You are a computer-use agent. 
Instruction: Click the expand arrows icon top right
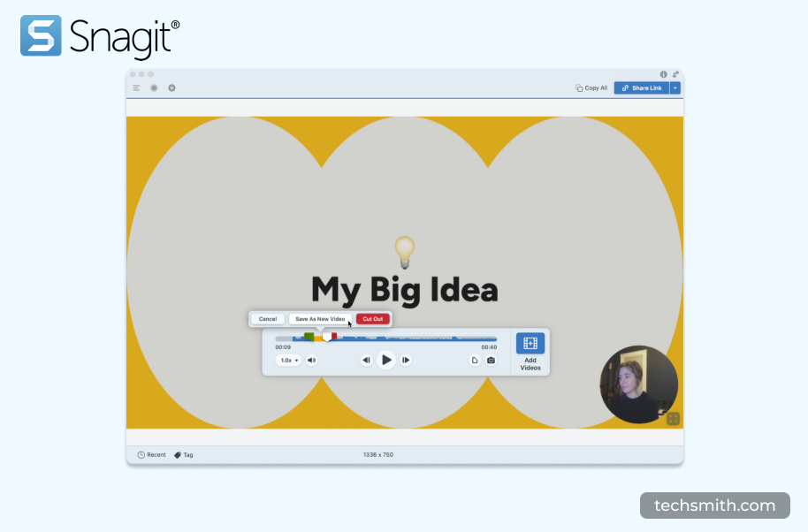[675, 74]
